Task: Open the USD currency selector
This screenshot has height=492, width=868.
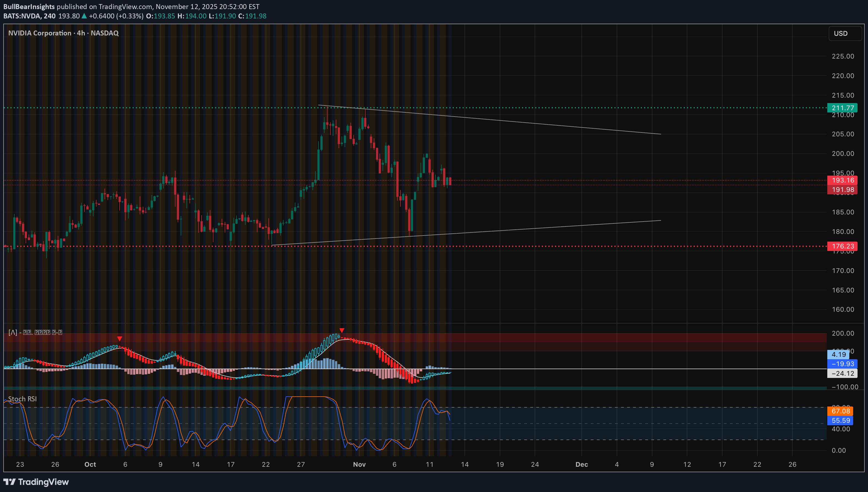Action: point(845,33)
